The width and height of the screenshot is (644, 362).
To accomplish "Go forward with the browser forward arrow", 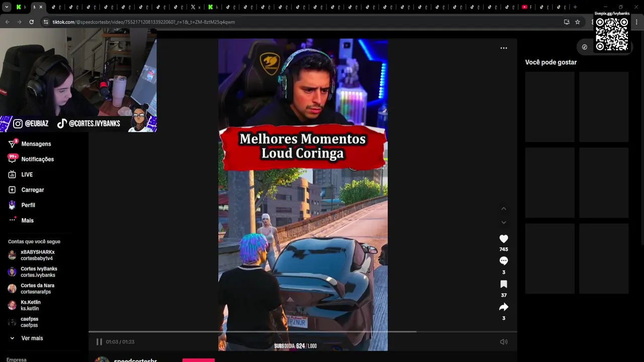I will tap(19, 22).
